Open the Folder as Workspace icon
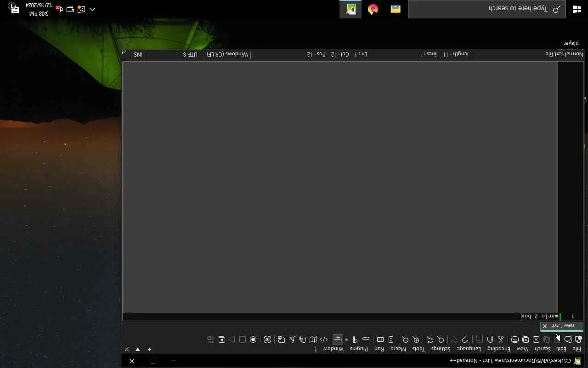Screen dimensions: 588x368 pyautogui.click(x=282, y=339)
